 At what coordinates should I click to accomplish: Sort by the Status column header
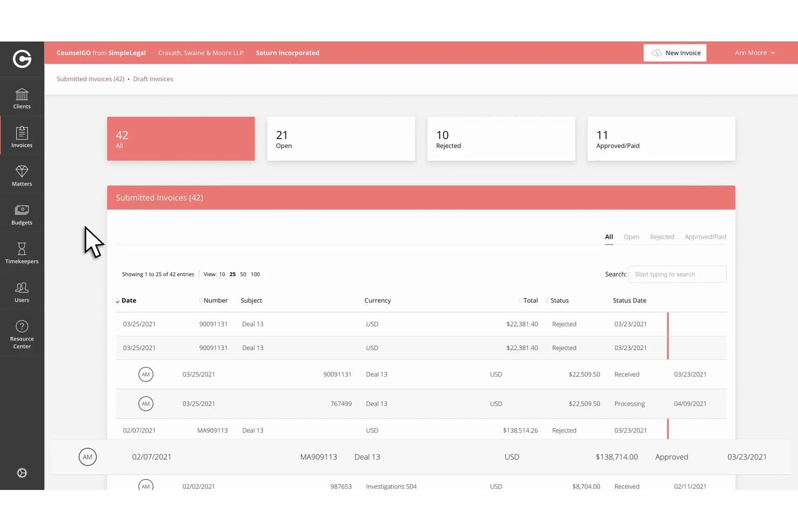click(x=559, y=300)
